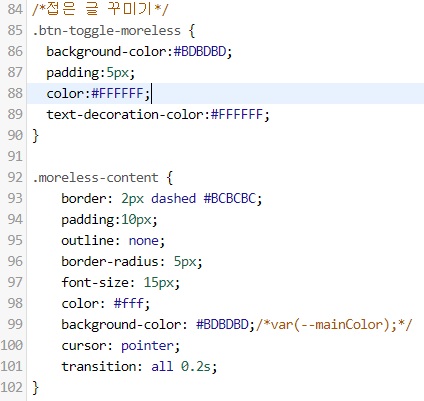Click the #FFFFFF value on line 89
424x401 pixels.
[x=237, y=115]
